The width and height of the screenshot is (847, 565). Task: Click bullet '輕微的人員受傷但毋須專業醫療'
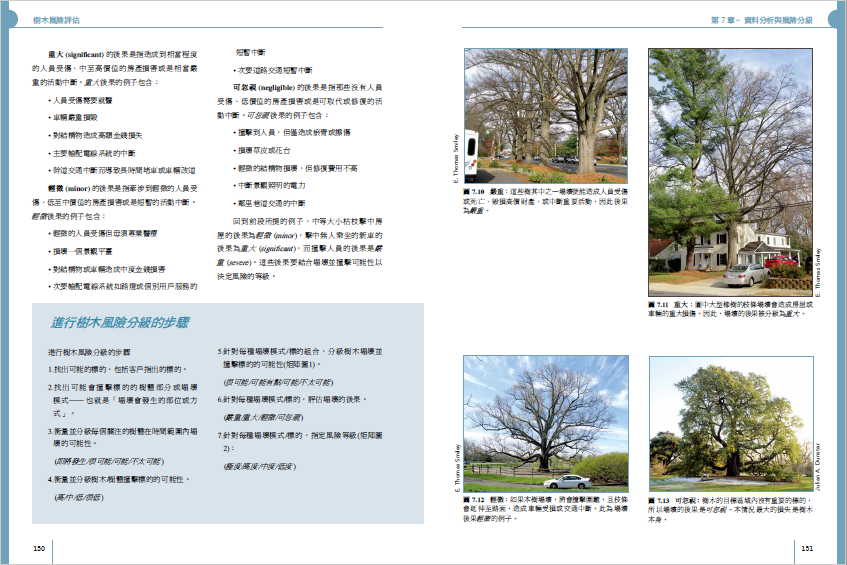tap(103, 233)
